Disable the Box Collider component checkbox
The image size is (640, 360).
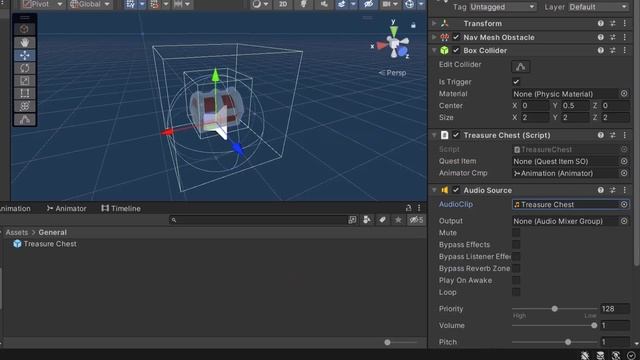[x=456, y=51]
